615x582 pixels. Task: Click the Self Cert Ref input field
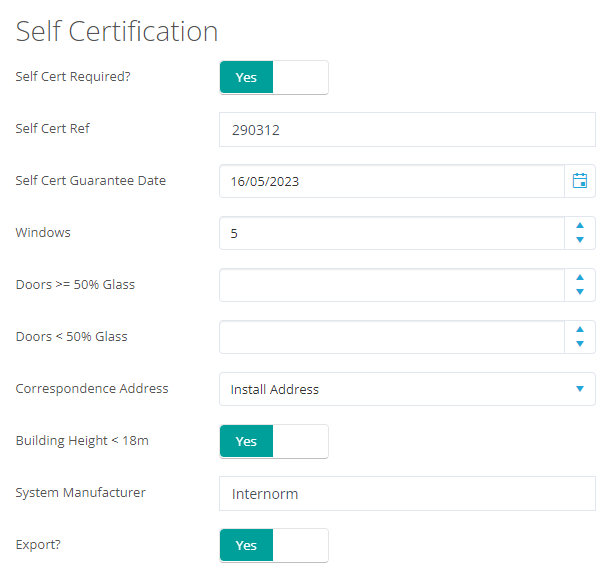pyautogui.click(x=407, y=129)
